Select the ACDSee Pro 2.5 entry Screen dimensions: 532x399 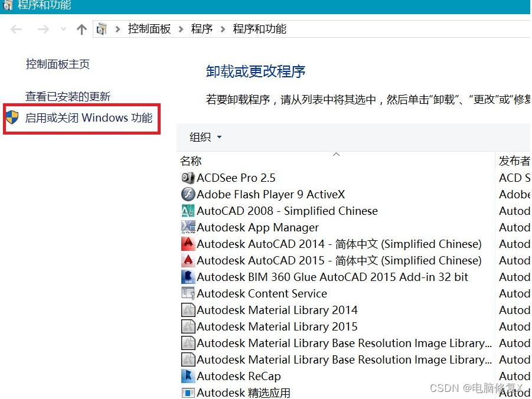(x=236, y=178)
